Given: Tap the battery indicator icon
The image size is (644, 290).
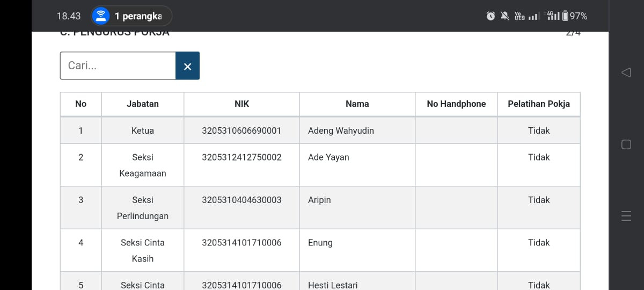Looking at the screenshot, I should pos(565,16).
